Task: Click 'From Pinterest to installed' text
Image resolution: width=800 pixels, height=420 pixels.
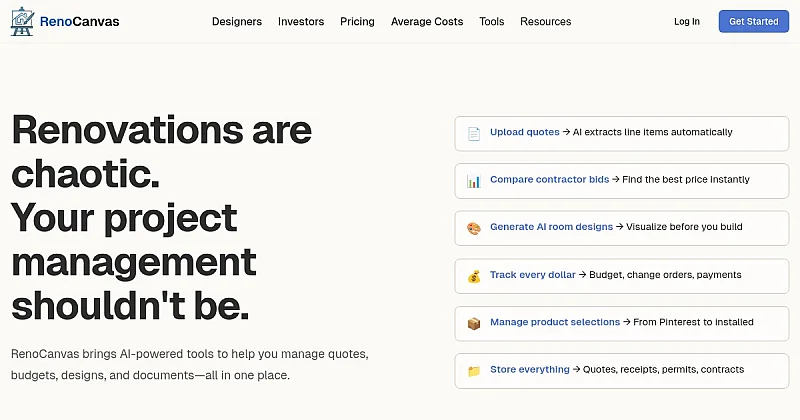Action: point(693,322)
